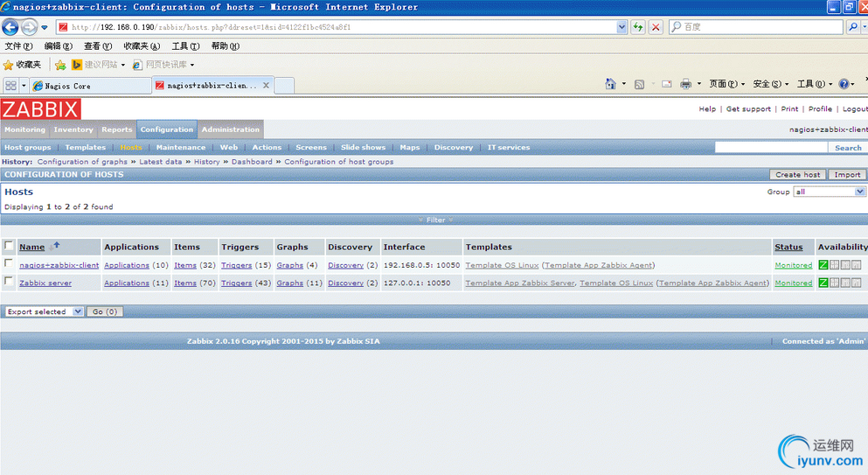Open Triggers link for Zabbix server
Viewport: 868px width, 475px height.
pos(236,283)
